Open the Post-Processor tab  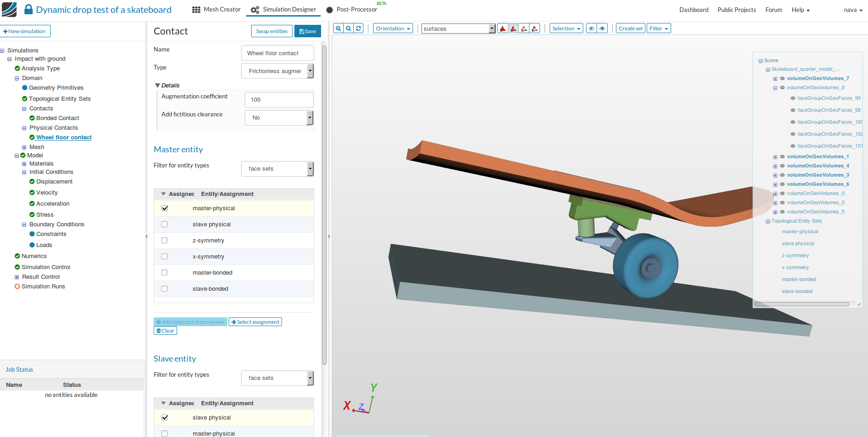pyautogui.click(x=352, y=10)
